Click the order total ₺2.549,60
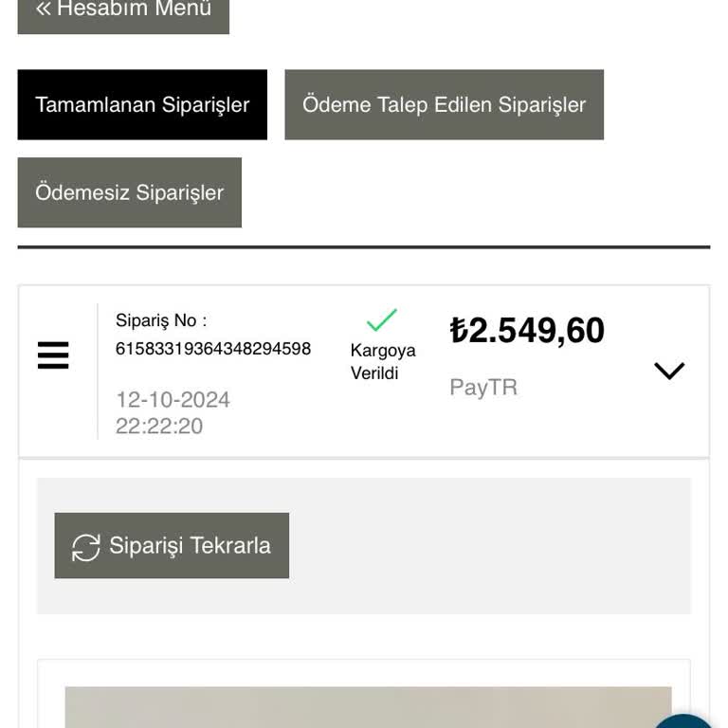This screenshot has width=728, height=728. pos(527,331)
